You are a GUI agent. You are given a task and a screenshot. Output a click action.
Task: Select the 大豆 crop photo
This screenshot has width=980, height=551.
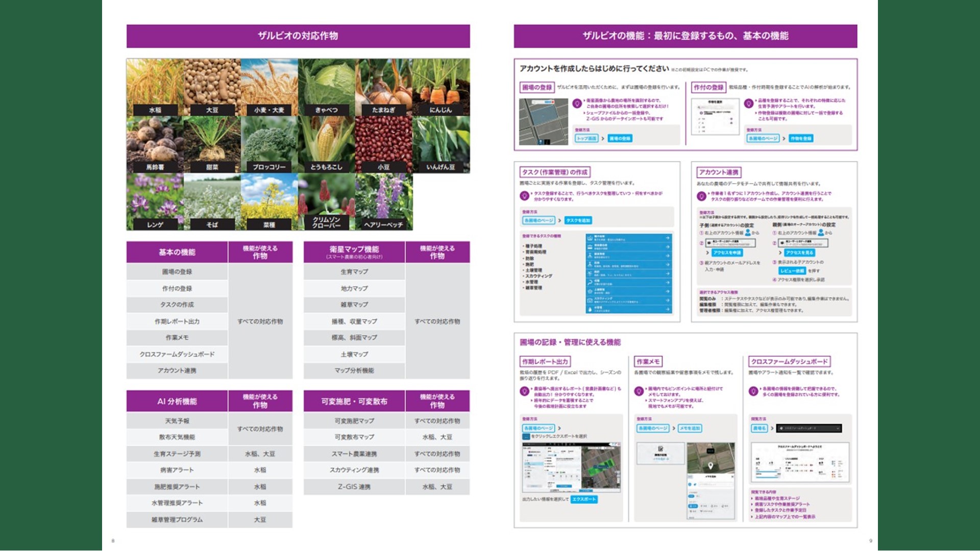pyautogui.click(x=212, y=87)
